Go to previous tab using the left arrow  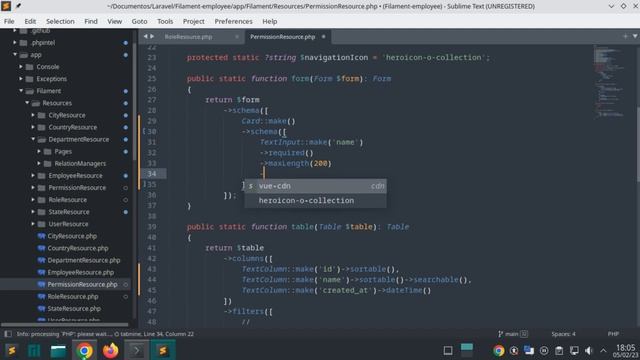coord(145,36)
